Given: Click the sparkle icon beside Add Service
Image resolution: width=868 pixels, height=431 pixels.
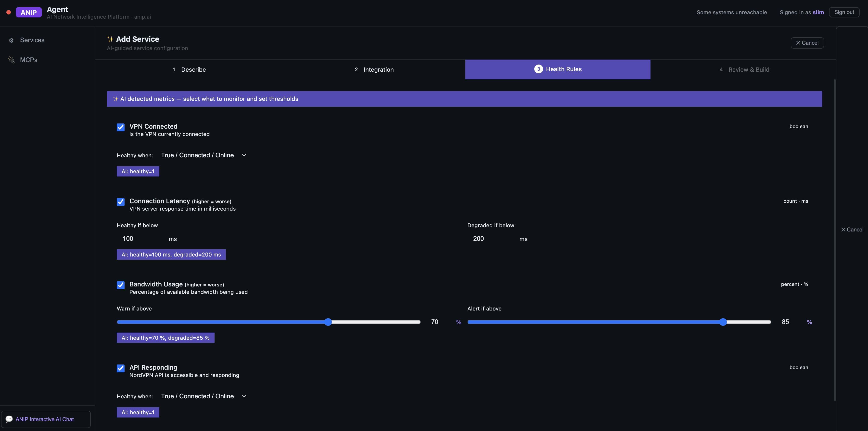Looking at the screenshot, I should pos(110,39).
